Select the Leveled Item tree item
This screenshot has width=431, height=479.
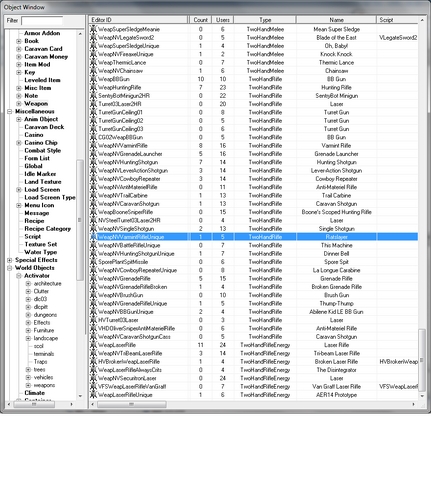pos(42,80)
